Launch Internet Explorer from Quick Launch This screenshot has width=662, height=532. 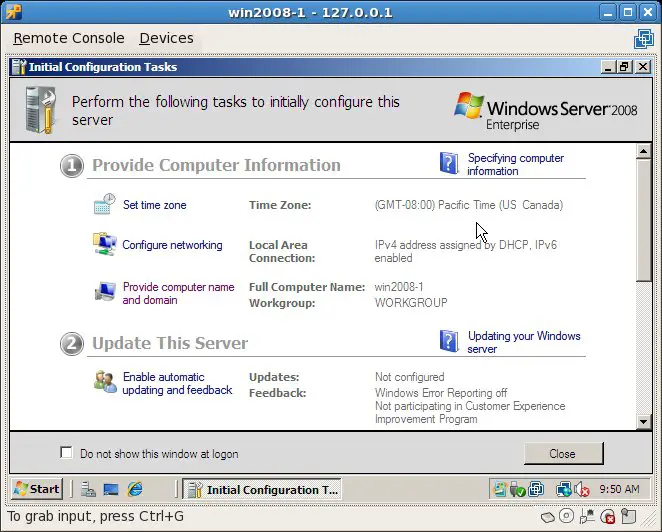[135, 489]
